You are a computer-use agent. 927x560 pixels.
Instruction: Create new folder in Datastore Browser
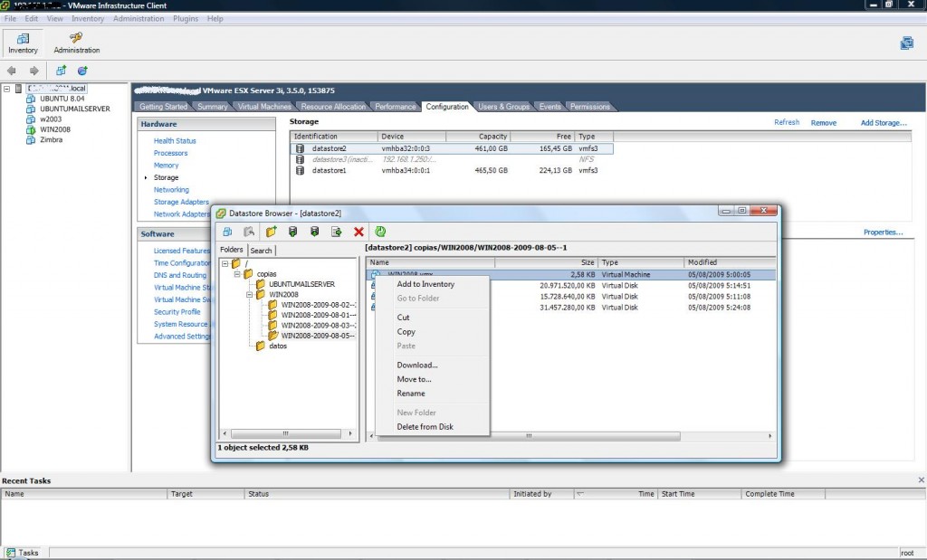point(271,232)
